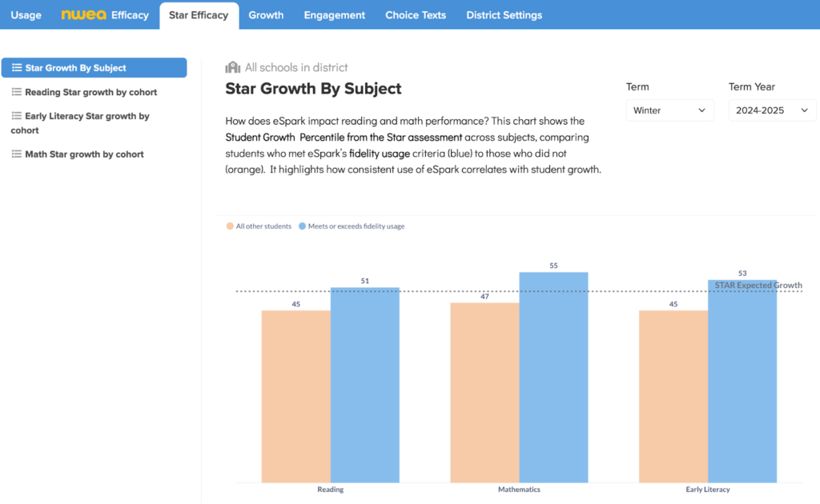This screenshot has height=504, width=820.
Task: Select Star Growth By Subject sidebar item
Action: [94, 68]
